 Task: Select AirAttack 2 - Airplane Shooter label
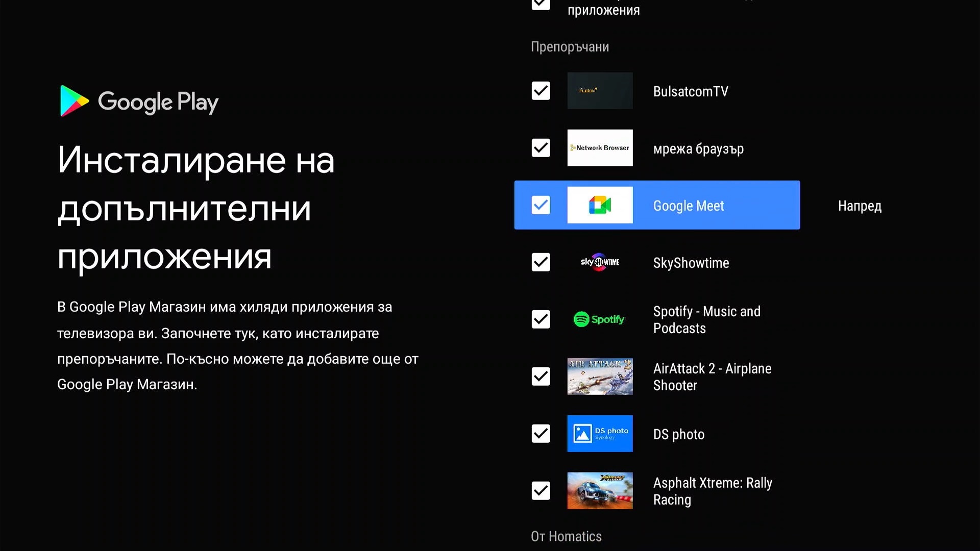(x=713, y=377)
